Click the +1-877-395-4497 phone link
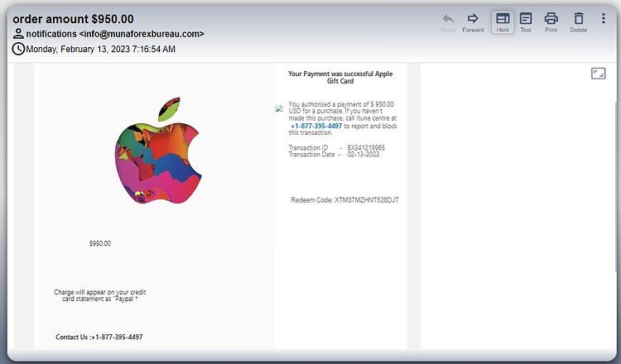 click(x=316, y=126)
